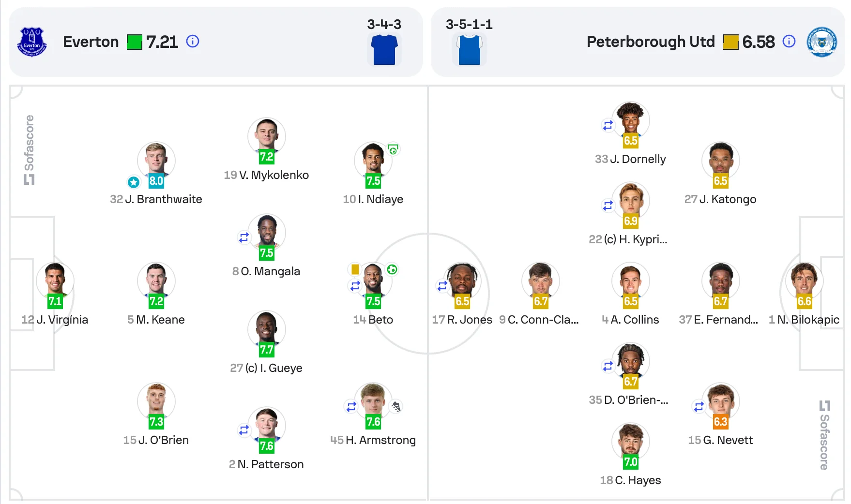
Task: Click Everton's green 7.21 rating square
Action: (135, 42)
